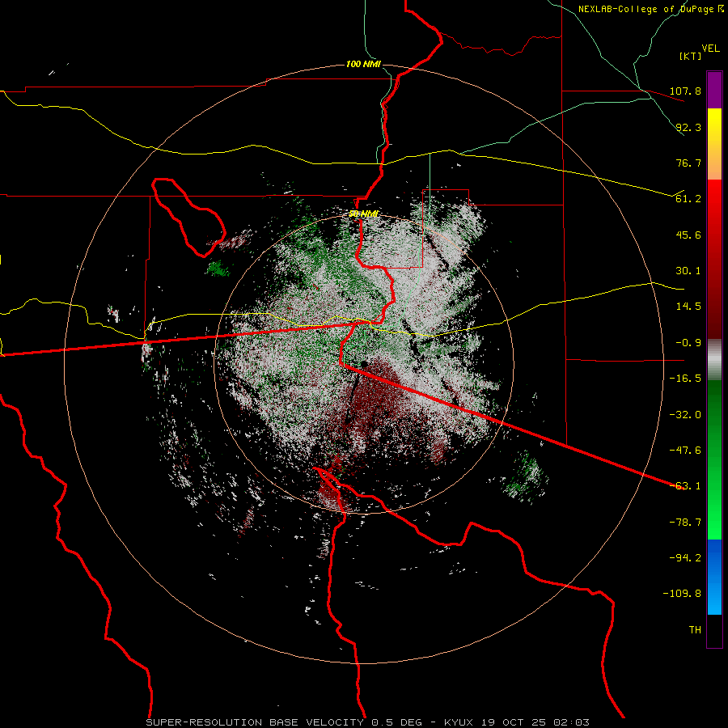Click the TH legend label

695,630
